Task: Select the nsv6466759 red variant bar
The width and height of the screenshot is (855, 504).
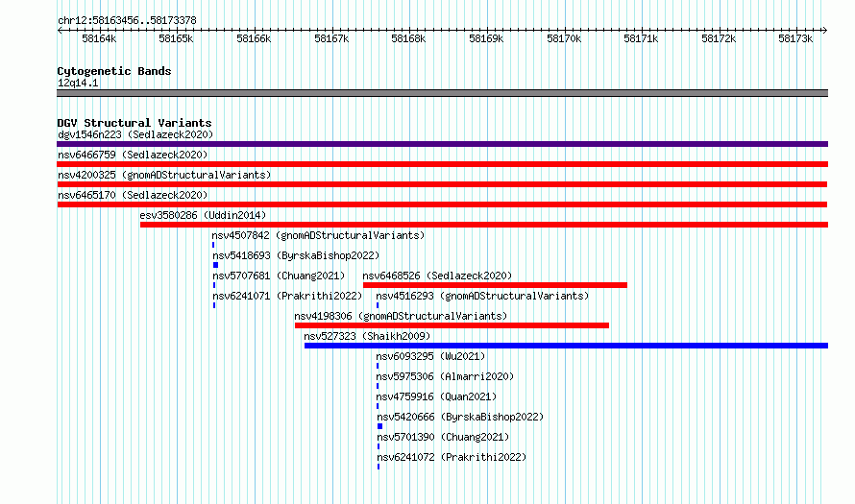Action: (442, 164)
